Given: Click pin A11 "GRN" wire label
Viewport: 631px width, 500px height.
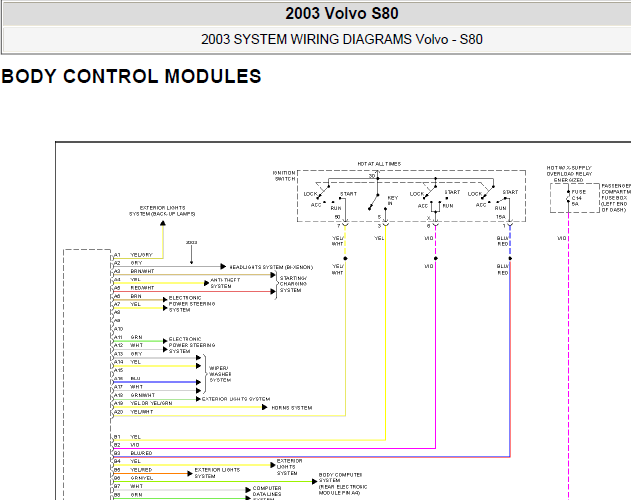Looking at the screenshot, I should [136, 337].
